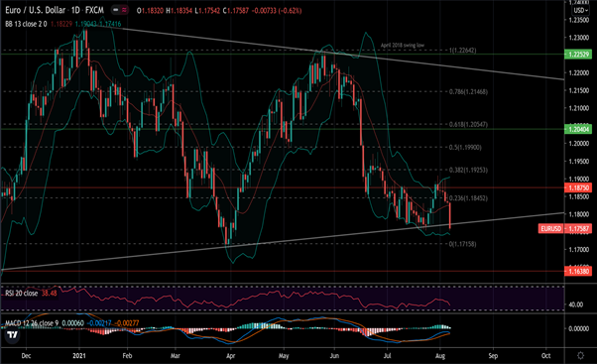
Task: Click the EURUSD 1.17587 last price label
Action: coord(565,228)
